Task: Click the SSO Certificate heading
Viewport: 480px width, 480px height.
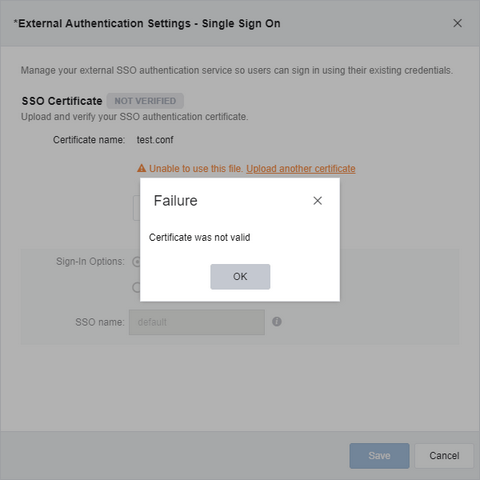Action: [62, 101]
